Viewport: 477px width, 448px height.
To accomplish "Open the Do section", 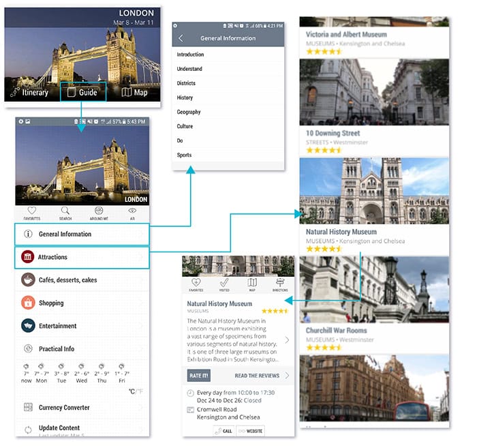I will click(228, 140).
